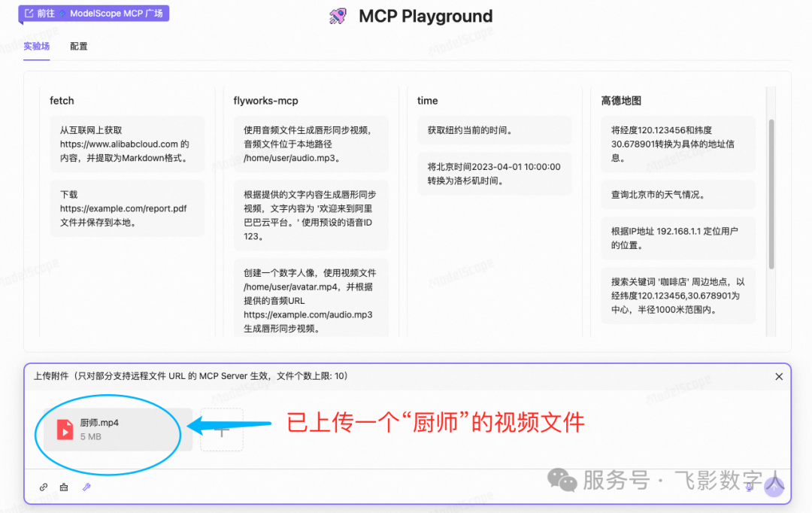812x513 pixels.
Task: Click the 高德地图 column heading
Action: pyautogui.click(x=621, y=101)
